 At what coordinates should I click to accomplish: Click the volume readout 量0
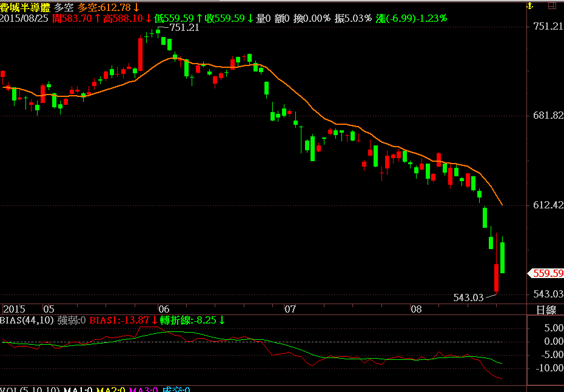tap(263, 19)
